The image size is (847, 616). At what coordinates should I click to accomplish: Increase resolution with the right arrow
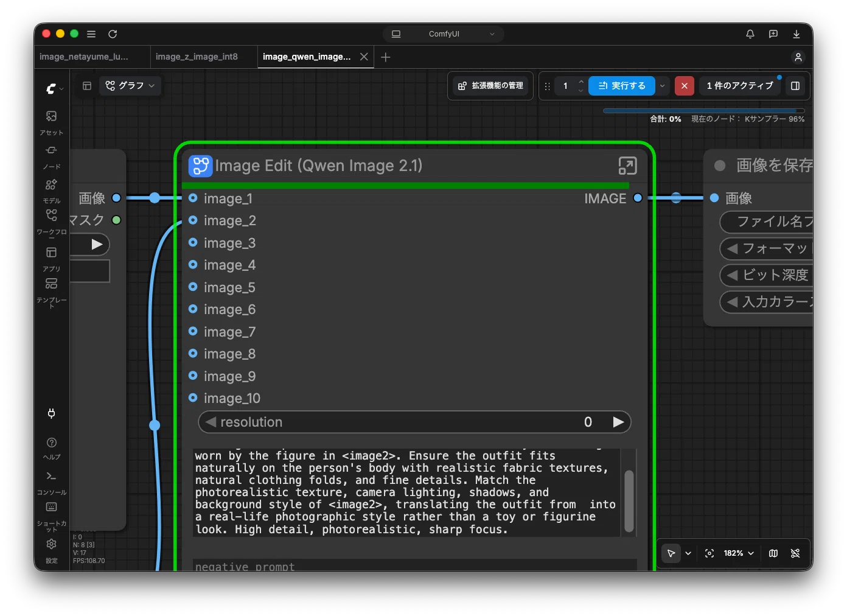click(618, 422)
